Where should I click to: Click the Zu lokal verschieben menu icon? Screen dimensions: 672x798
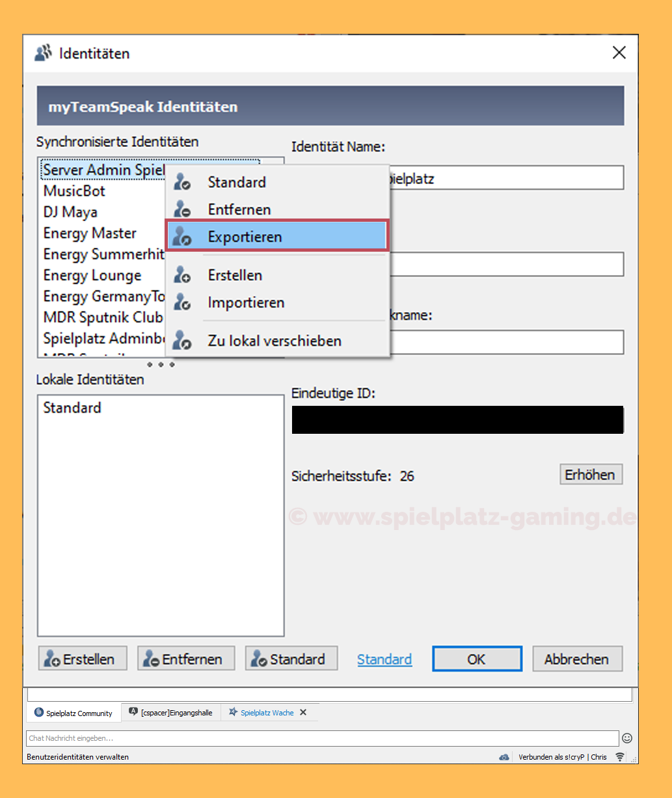pos(182,340)
